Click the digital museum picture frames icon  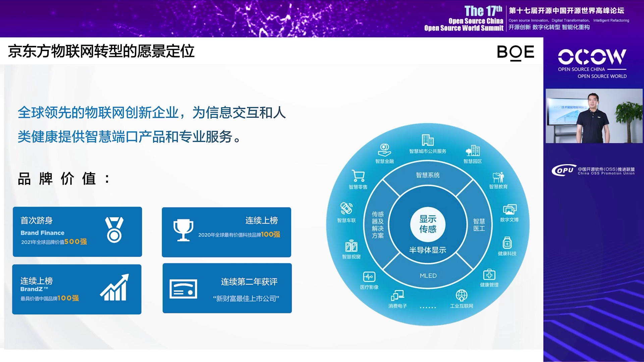(x=509, y=209)
